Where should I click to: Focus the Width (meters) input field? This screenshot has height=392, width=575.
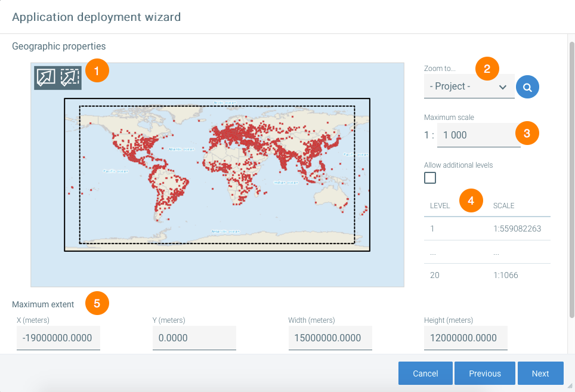330,338
